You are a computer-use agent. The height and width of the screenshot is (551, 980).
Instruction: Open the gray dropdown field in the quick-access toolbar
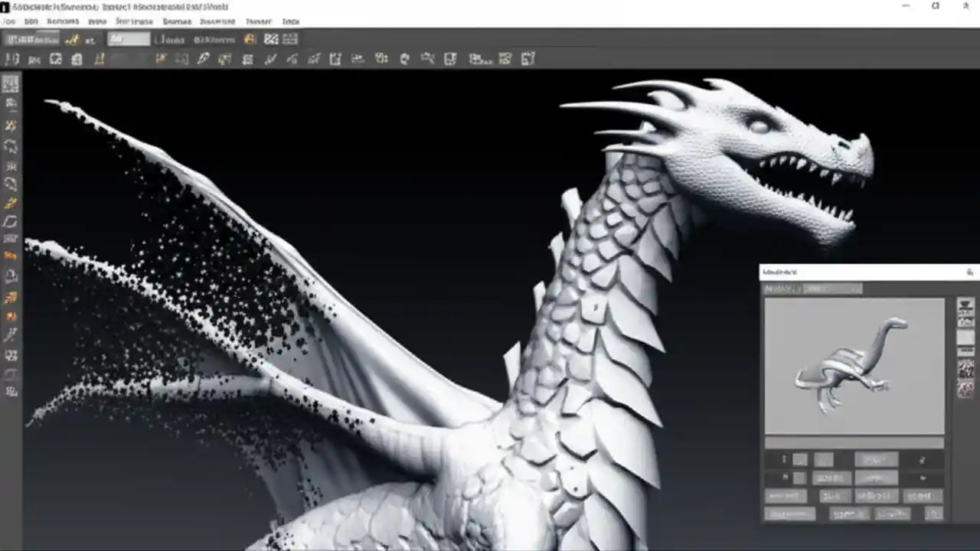point(128,40)
